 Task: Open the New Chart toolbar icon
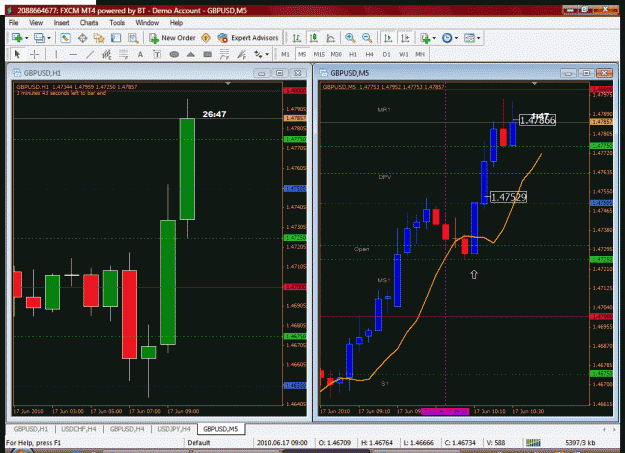coord(17,38)
